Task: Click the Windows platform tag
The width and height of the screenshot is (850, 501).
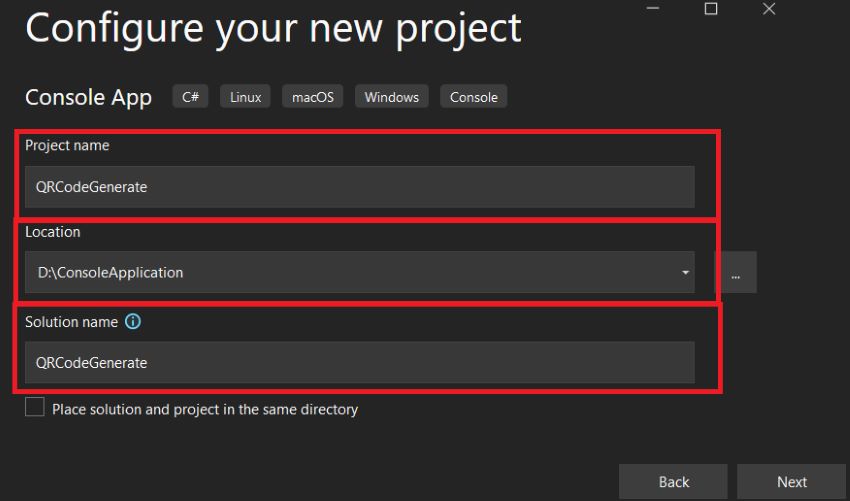Action: pos(391,97)
